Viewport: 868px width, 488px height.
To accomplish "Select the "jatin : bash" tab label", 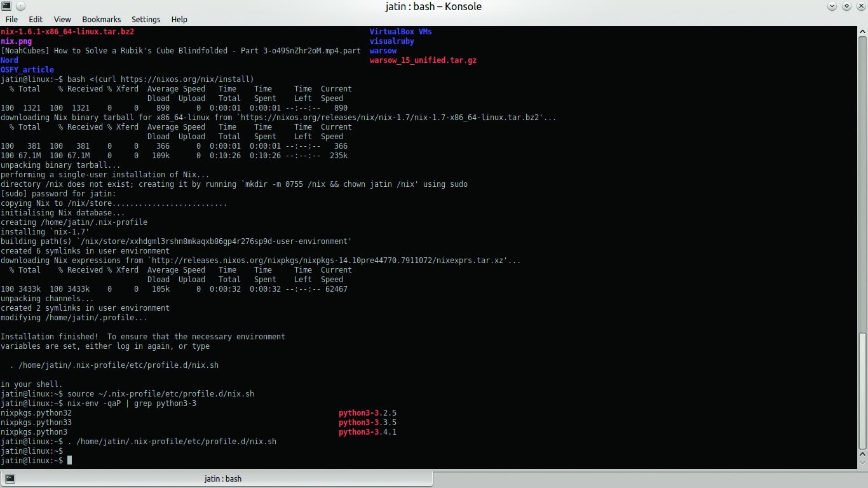I will pyautogui.click(x=222, y=479).
